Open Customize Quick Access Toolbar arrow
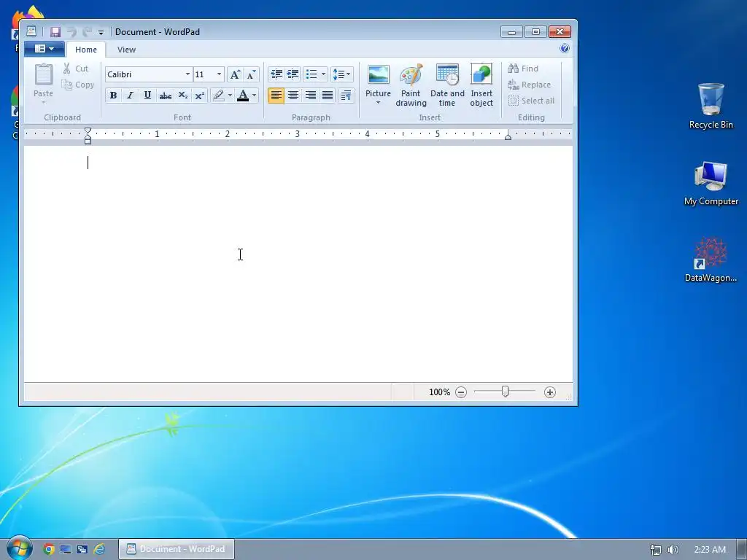Screen dimensions: 747x560 point(101,32)
